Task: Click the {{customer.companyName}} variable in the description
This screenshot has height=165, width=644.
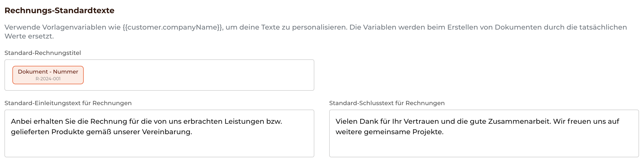Action: click(x=172, y=27)
